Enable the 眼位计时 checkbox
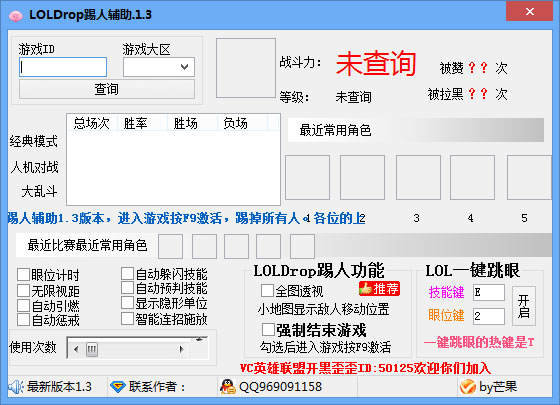Image resolution: width=560 pixels, height=405 pixels. [24, 275]
